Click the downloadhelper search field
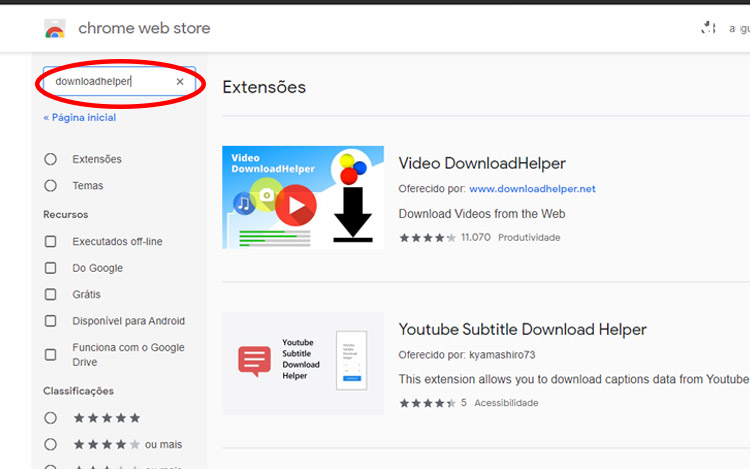 pyautogui.click(x=120, y=81)
